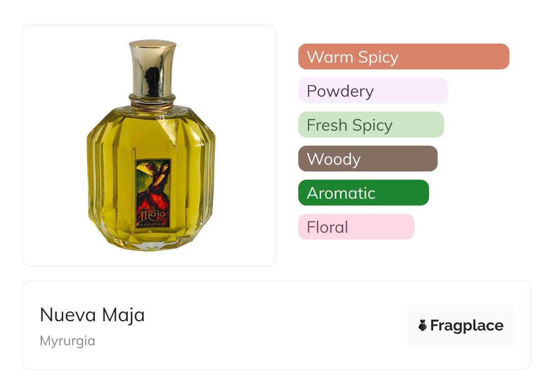This screenshot has width=553, height=392.
Task: Choose the Fresh Spicy accord bar
Action: [370, 125]
